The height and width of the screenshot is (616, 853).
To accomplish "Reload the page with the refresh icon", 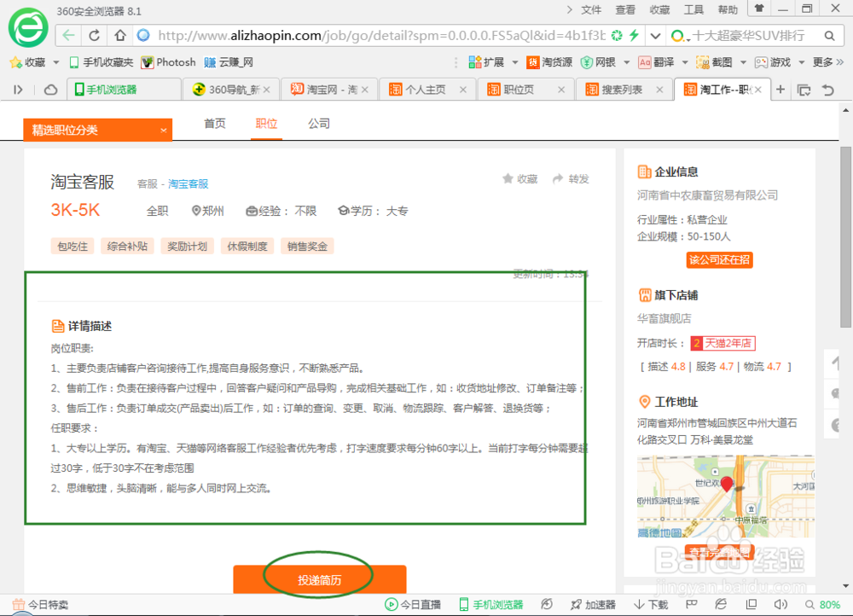I will pos(94,35).
